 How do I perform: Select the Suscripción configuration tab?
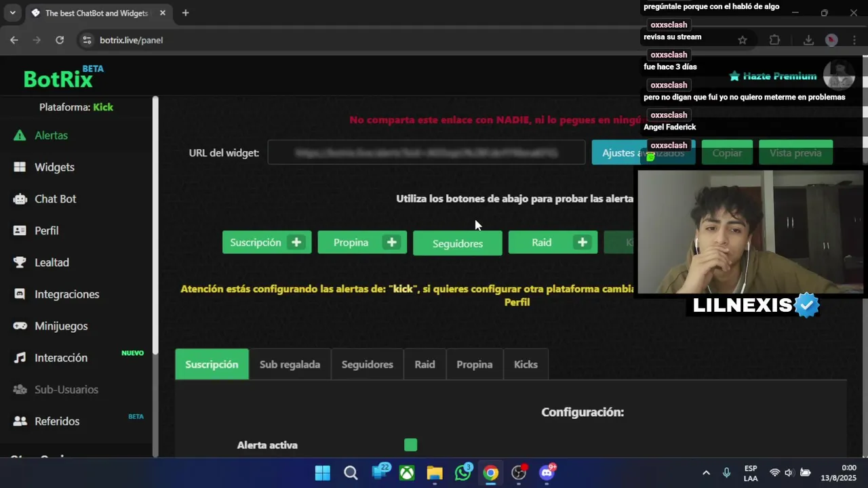tap(212, 365)
